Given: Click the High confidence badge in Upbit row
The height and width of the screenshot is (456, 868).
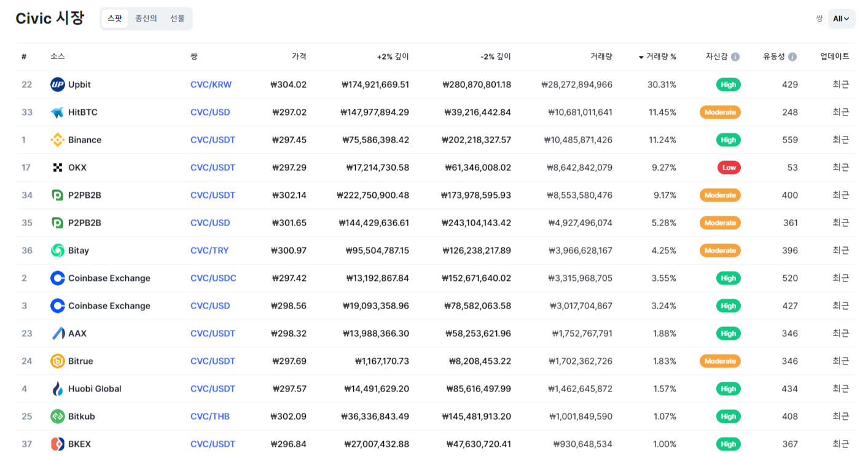Looking at the screenshot, I should point(729,85).
